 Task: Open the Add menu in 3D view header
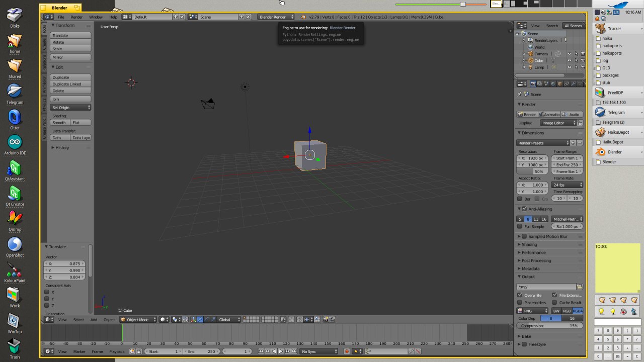coord(94,320)
